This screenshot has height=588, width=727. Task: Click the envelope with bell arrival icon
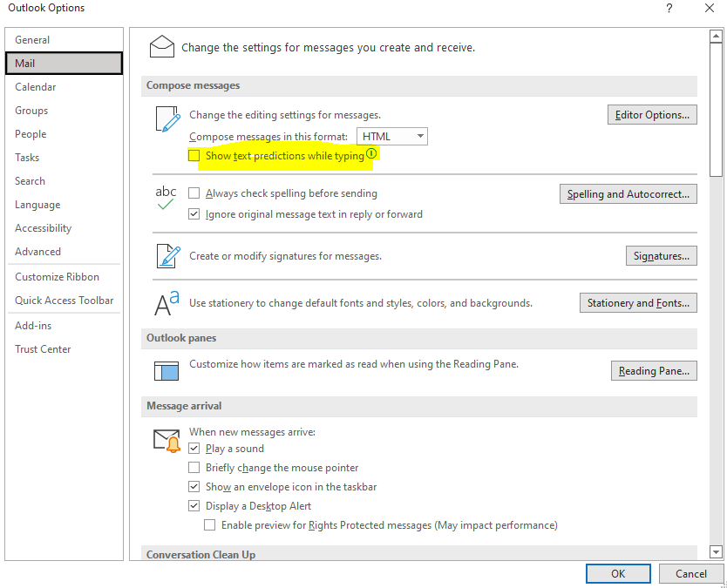click(166, 441)
